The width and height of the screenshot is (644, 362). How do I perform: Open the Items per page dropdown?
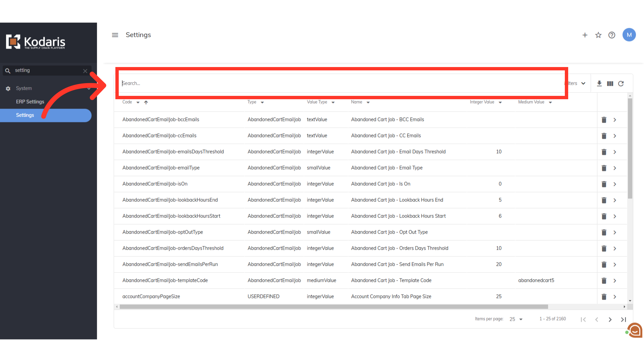[516, 319]
